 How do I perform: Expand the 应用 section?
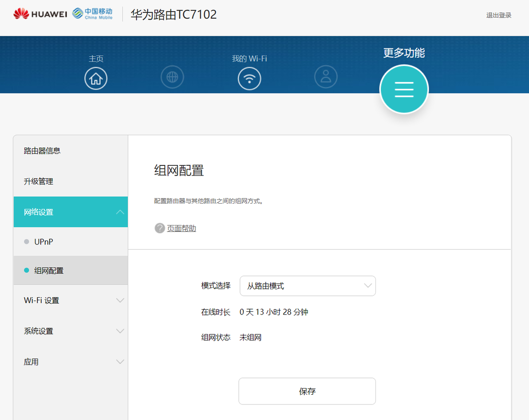(71, 362)
